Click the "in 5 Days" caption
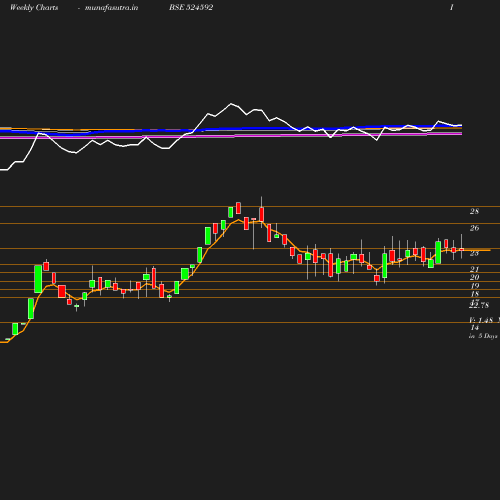Image resolution: width=500 pixels, height=500 pixels. coord(483,336)
